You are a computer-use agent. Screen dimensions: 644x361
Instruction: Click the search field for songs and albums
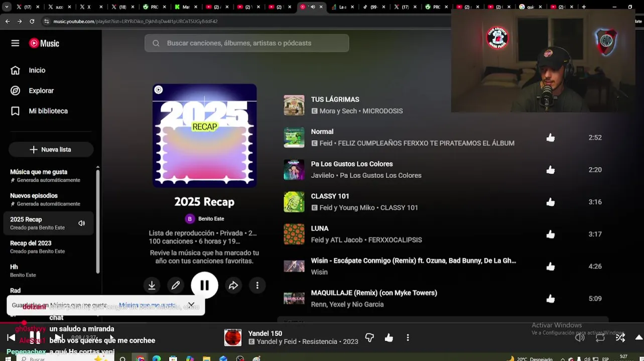tap(246, 43)
